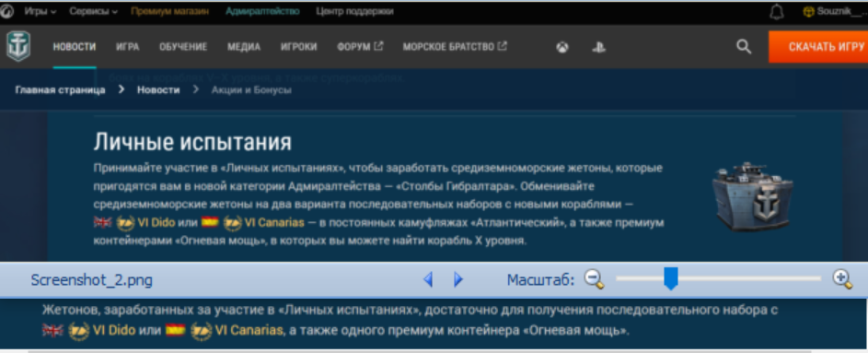Screen dimensions: 868x353
Task: Open the Игры dropdown menu
Action: click(40, 11)
